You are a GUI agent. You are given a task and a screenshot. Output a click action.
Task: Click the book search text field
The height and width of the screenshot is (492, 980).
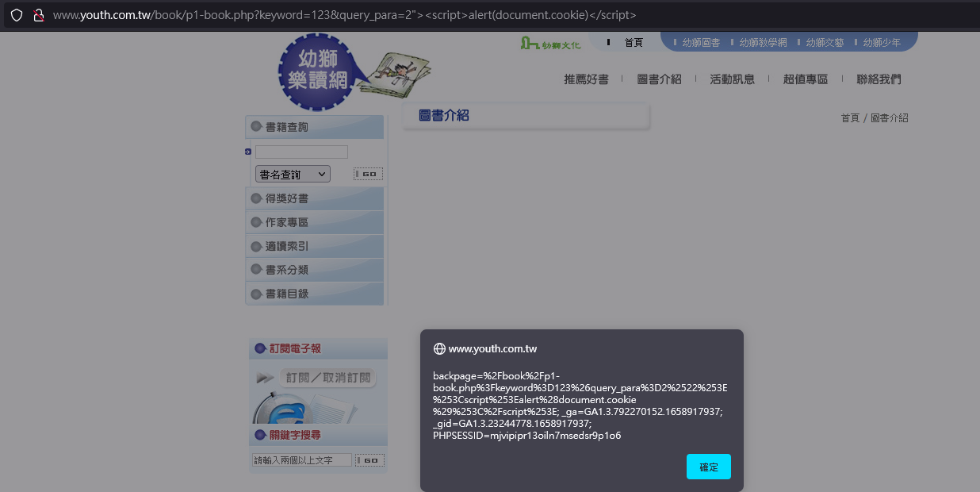(x=301, y=152)
